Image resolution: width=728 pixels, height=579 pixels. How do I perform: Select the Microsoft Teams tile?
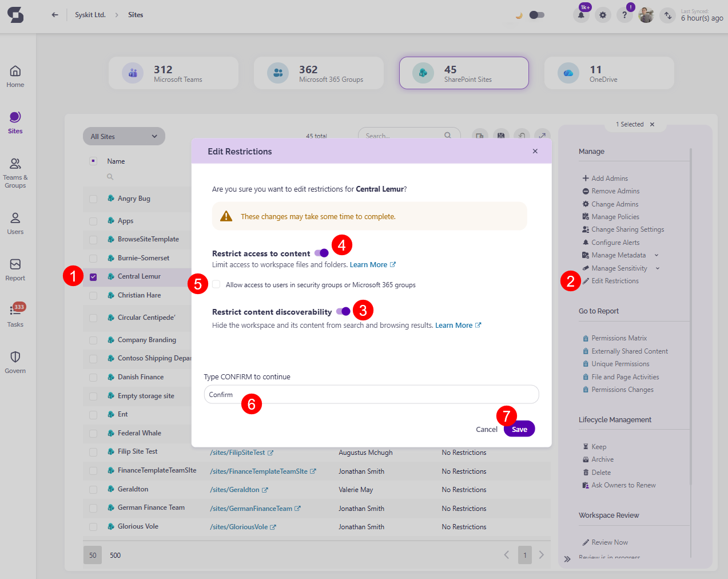point(173,73)
